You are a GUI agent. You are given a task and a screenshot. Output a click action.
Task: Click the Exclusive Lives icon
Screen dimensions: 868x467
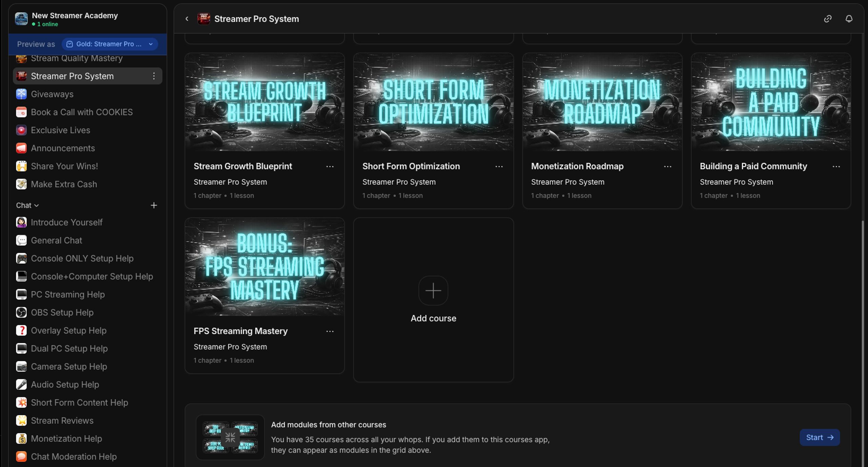[x=21, y=130]
